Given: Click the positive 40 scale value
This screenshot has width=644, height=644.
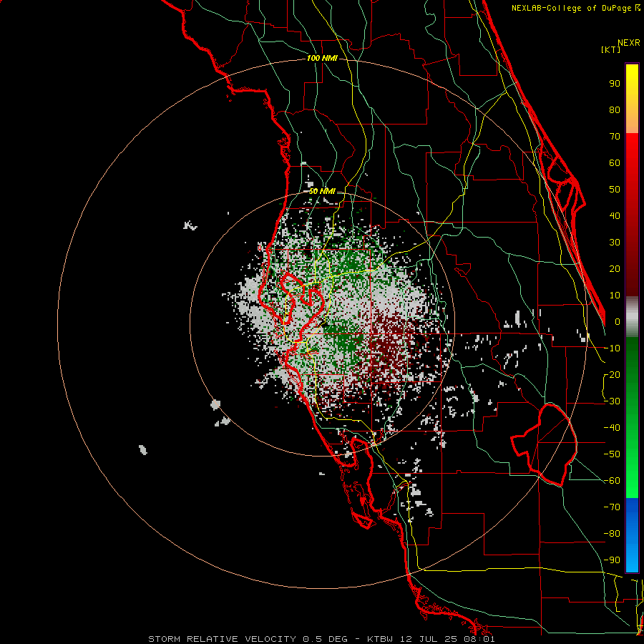Looking at the screenshot, I should pyautogui.click(x=615, y=216).
